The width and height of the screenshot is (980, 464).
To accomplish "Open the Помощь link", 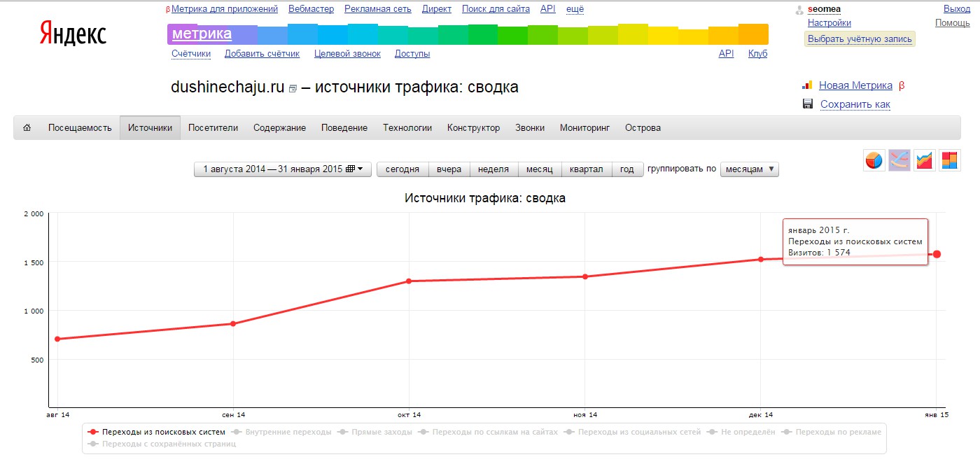I will (953, 23).
